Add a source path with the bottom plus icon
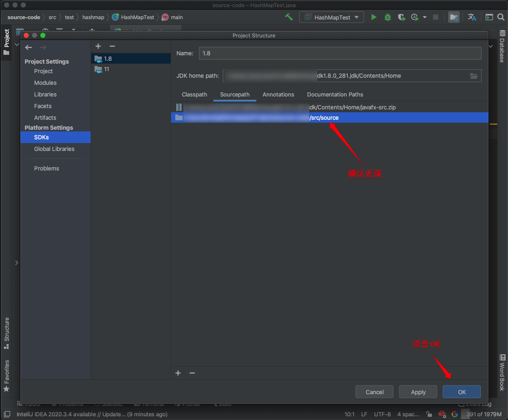508x420 pixels. 178,373
